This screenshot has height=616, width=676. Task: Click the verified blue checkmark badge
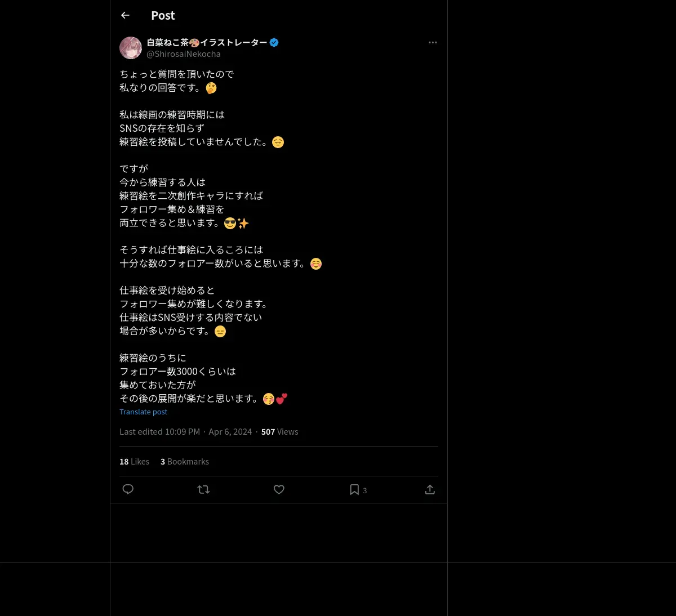pyautogui.click(x=274, y=42)
